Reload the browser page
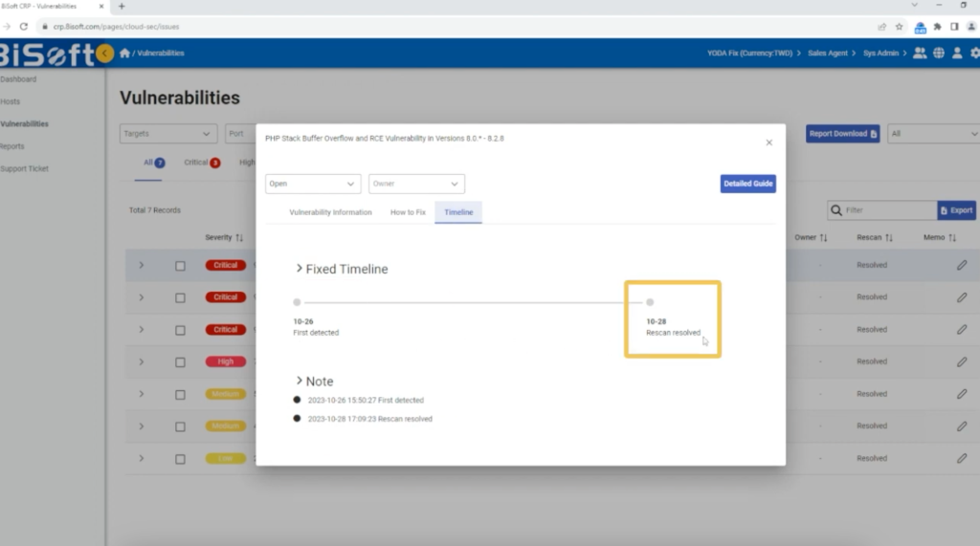The image size is (980, 546). pos(24,26)
